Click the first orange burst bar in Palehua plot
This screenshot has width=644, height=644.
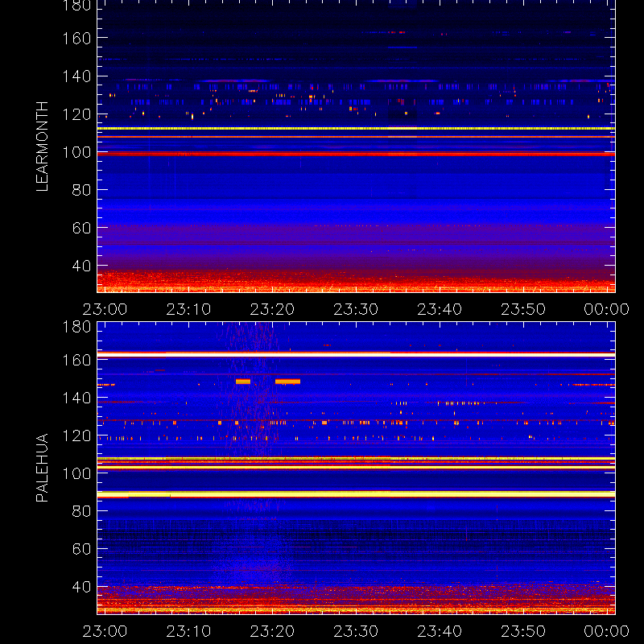(x=243, y=382)
